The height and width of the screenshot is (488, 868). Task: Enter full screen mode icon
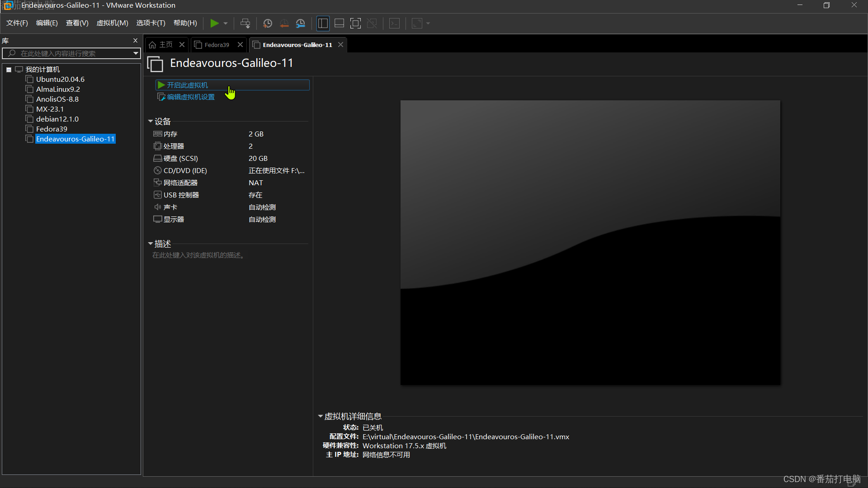click(356, 23)
